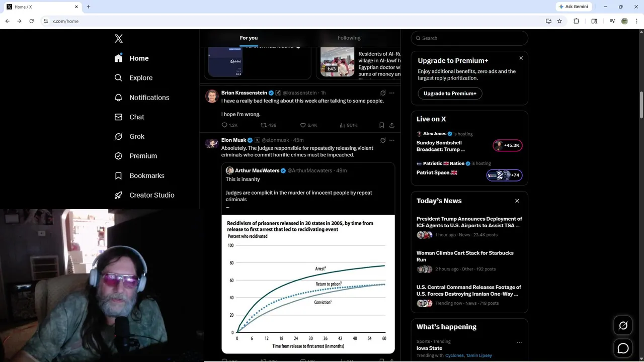The width and height of the screenshot is (644, 362).
Task: Open Notifications in the left navigation
Action: [x=142, y=98]
